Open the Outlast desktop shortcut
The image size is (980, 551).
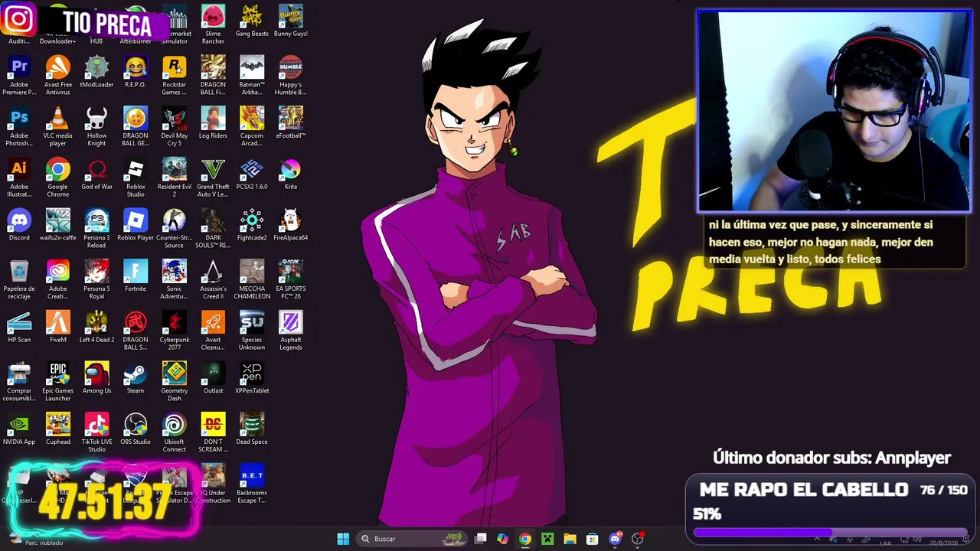[x=213, y=378]
